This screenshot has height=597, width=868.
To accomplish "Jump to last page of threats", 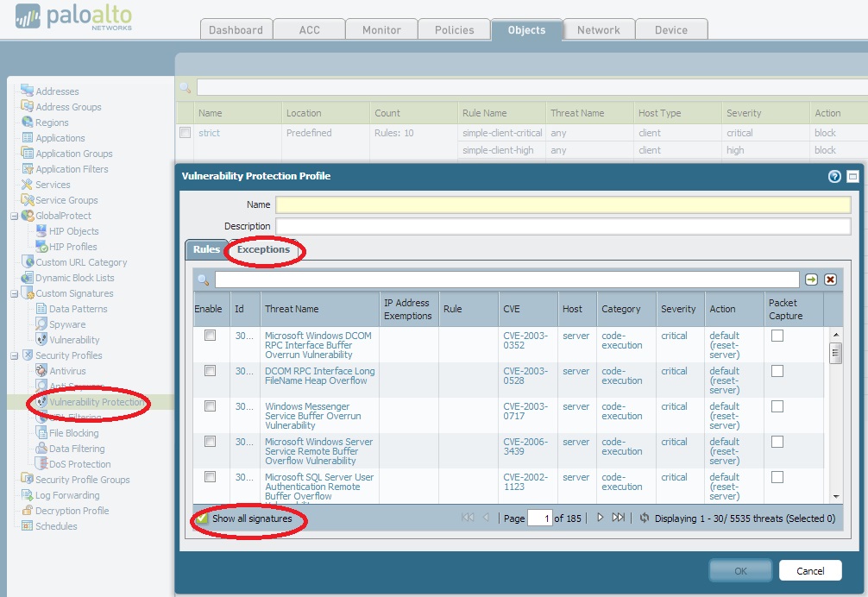I will pyautogui.click(x=618, y=518).
